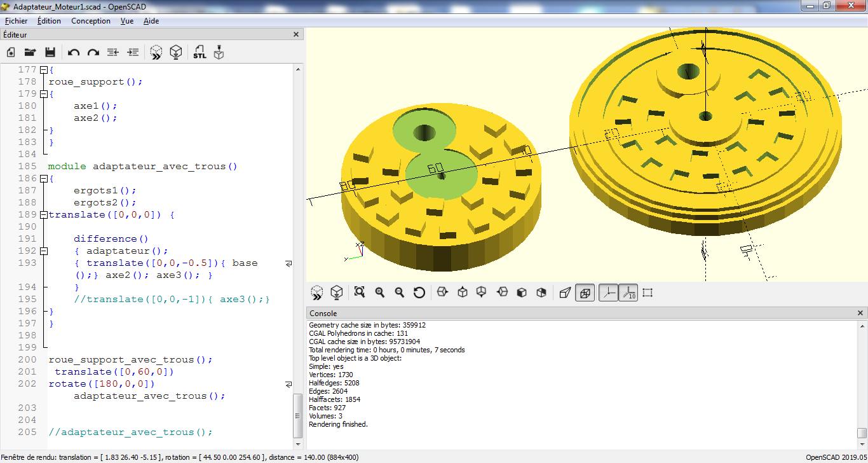Indent the selected code
868x463 pixels.
(133, 52)
